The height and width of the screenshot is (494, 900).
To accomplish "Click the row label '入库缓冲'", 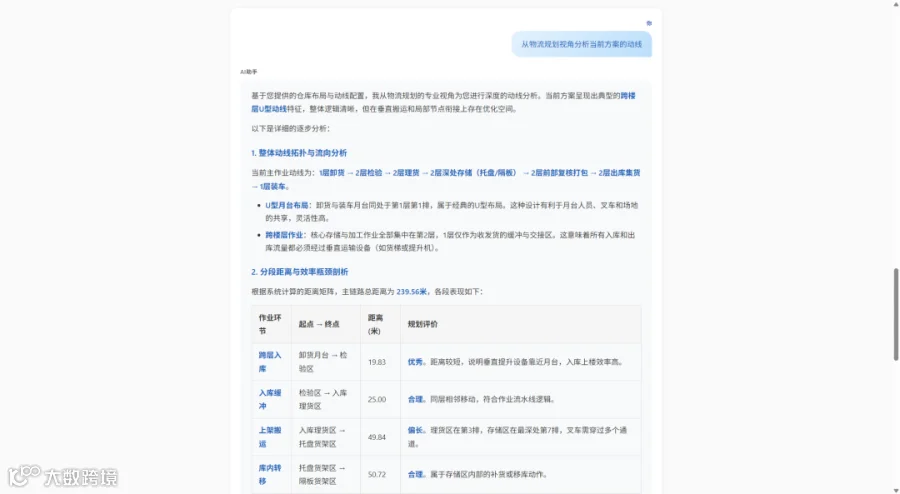I will tap(270, 399).
